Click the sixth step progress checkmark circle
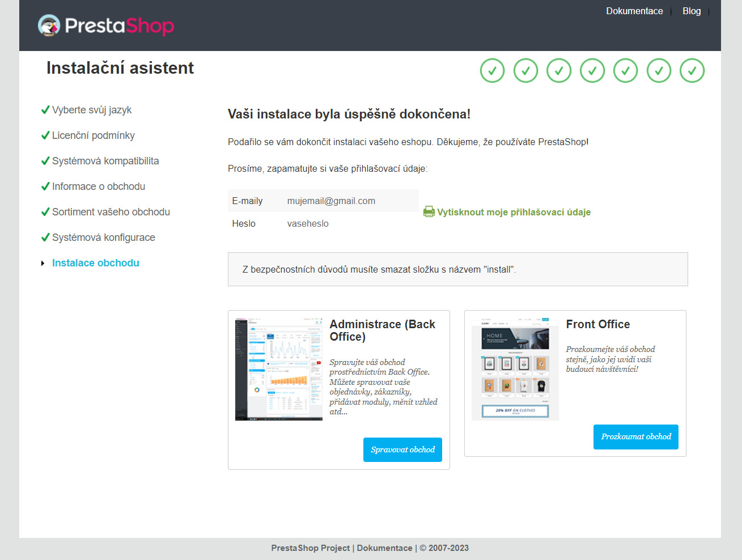 [x=659, y=71]
